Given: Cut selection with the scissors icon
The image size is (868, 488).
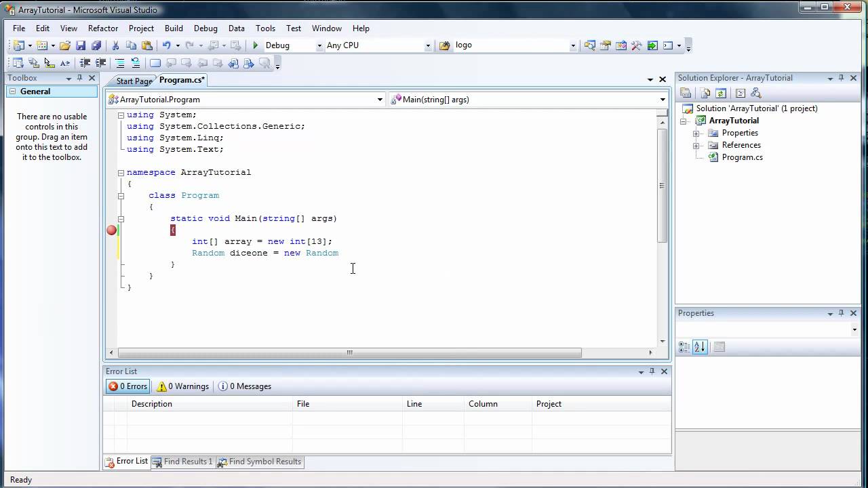Looking at the screenshot, I should (x=115, y=45).
